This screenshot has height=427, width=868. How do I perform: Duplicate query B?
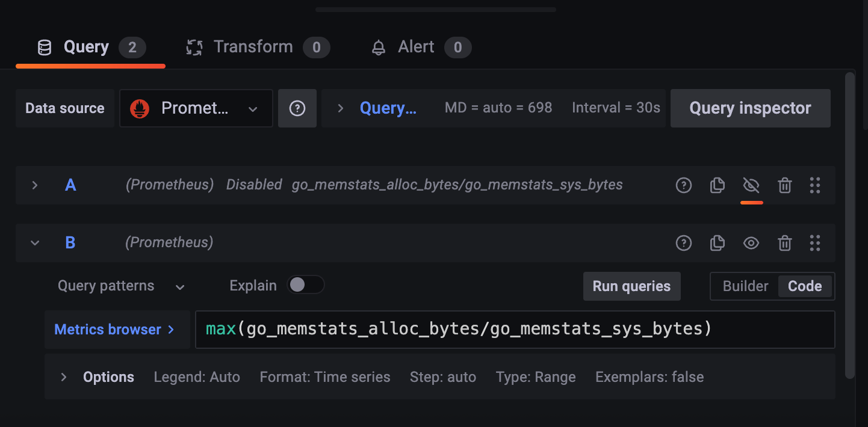[x=717, y=243]
